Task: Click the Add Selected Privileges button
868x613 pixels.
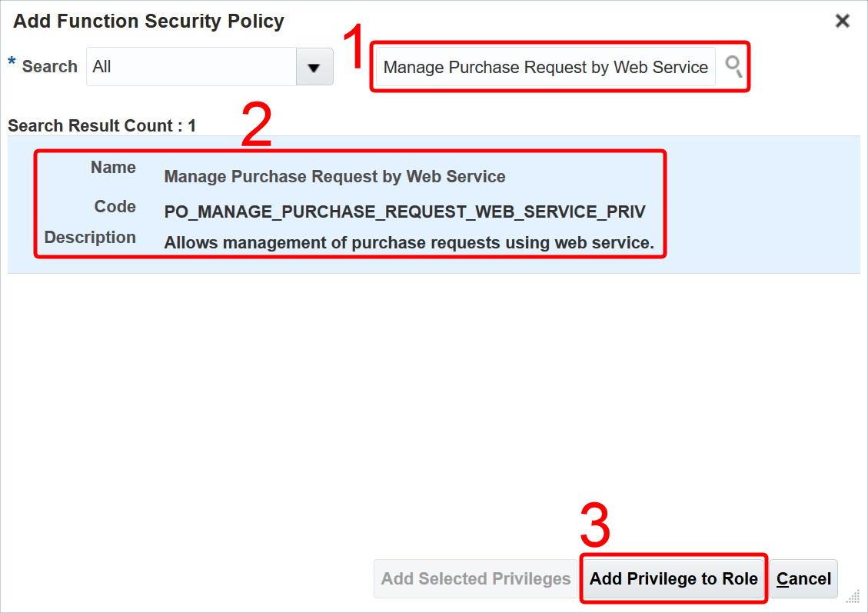Action: click(x=475, y=578)
